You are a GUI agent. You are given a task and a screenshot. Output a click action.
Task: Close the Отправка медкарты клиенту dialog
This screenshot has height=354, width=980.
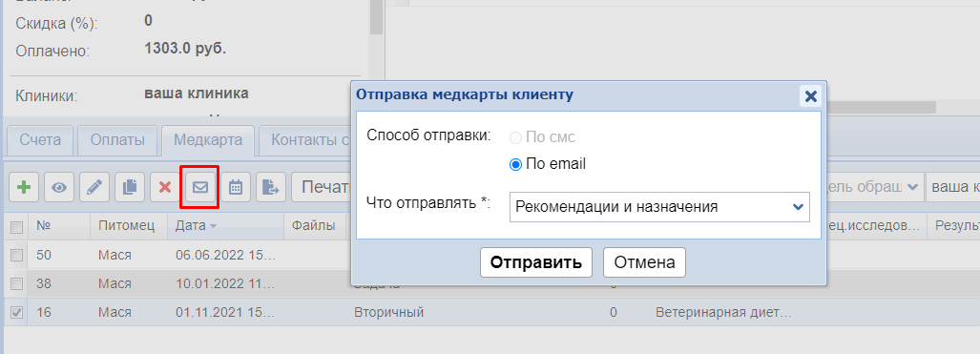pyautogui.click(x=811, y=95)
